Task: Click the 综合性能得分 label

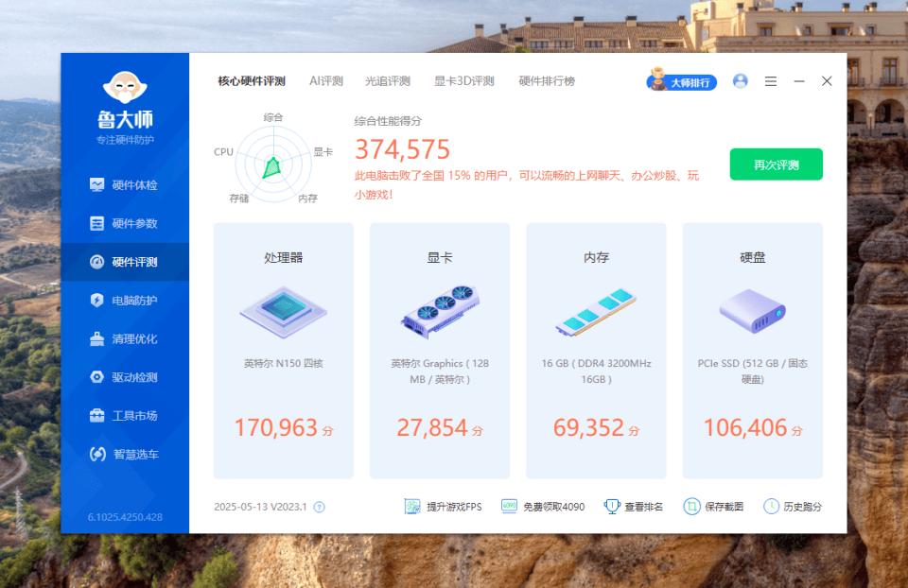Action: pos(388,121)
